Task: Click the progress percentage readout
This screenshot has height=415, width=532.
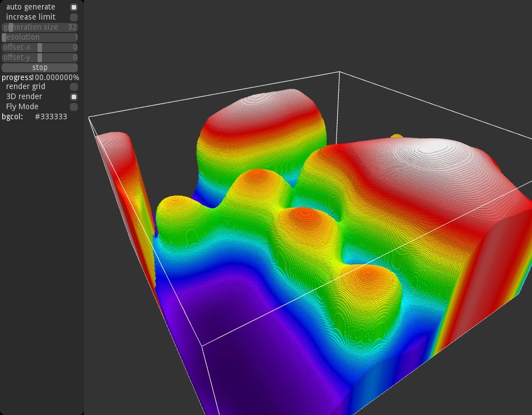Action: tap(55, 77)
